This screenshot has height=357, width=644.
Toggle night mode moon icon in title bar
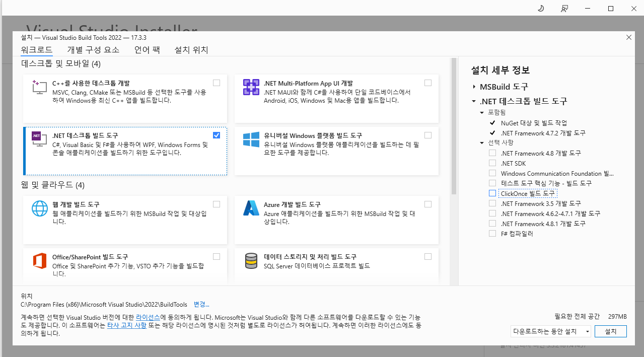point(541,8)
